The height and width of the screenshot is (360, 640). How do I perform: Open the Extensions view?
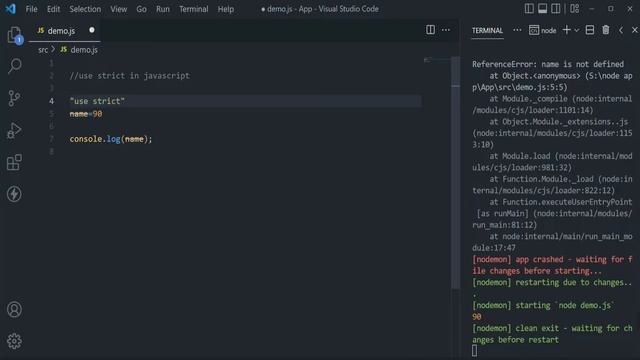coord(14,162)
